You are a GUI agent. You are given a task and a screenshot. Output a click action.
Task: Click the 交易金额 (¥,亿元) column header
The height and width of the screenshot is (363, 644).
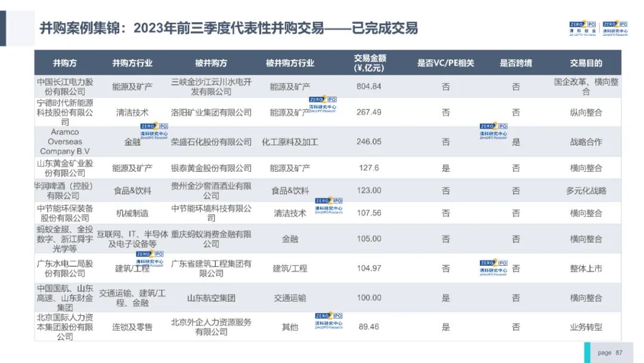click(x=369, y=63)
